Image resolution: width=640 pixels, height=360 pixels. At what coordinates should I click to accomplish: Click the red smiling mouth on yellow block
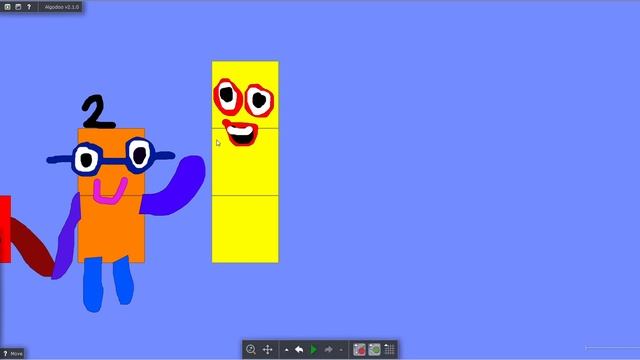click(x=241, y=133)
